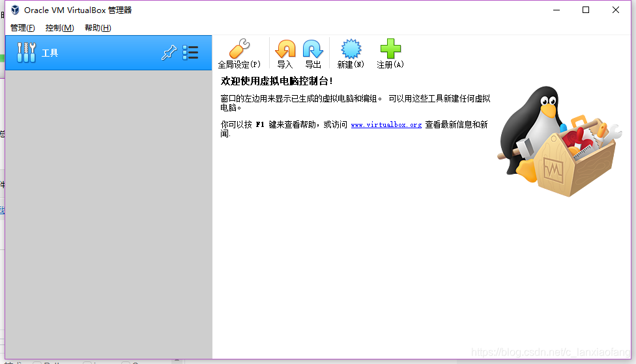Open the 管理(F) menu

(22, 27)
